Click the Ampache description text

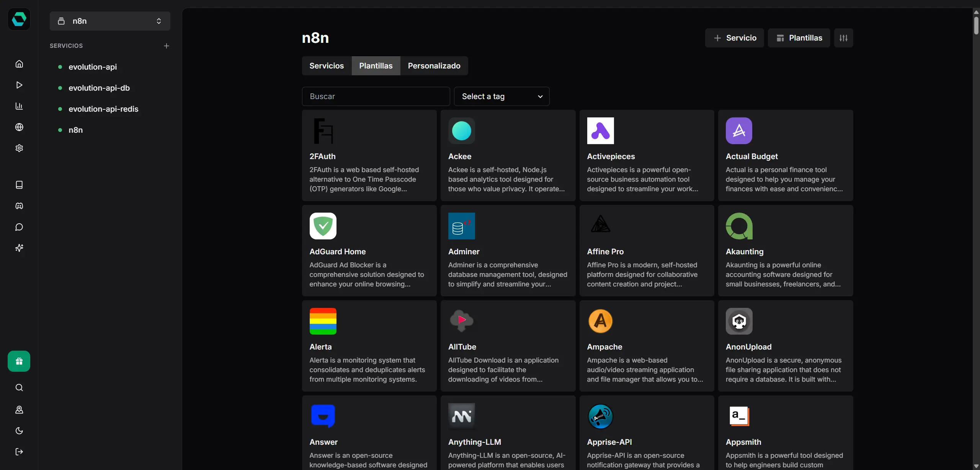pyautogui.click(x=645, y=370)
